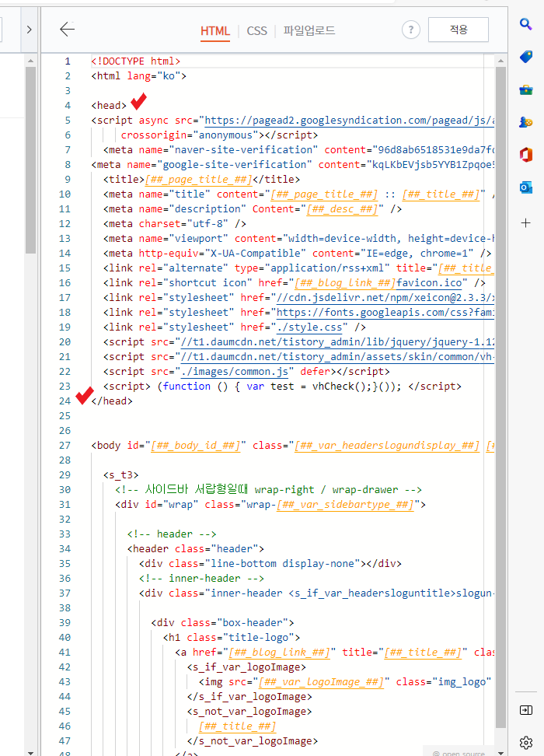This screenshot has height=756, width=544.
Task: Click left panel scroll-up arrow
Action: pos(30,61)
